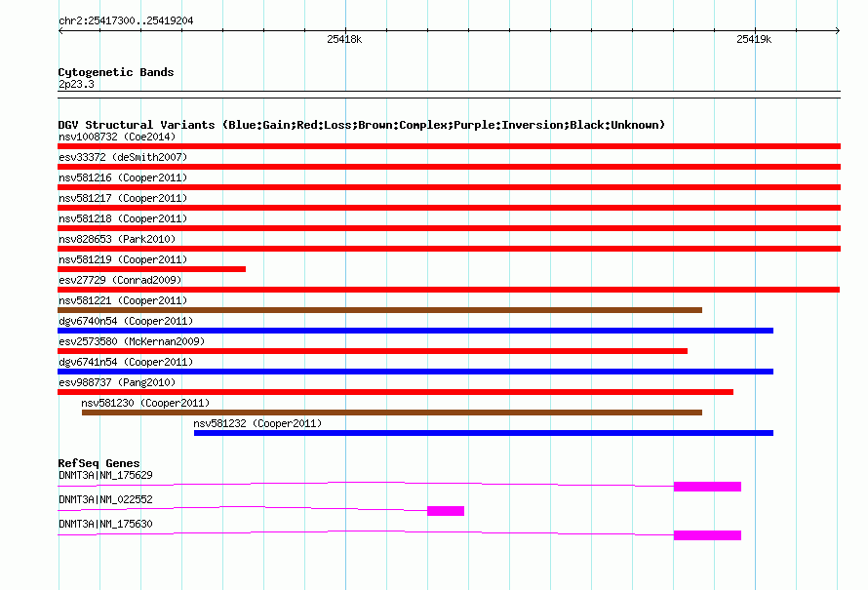Viewport: 868px width, 590px height.
Task: Open variant label esv27729 (Conrad2009)
Action: [x=120, y=280]
